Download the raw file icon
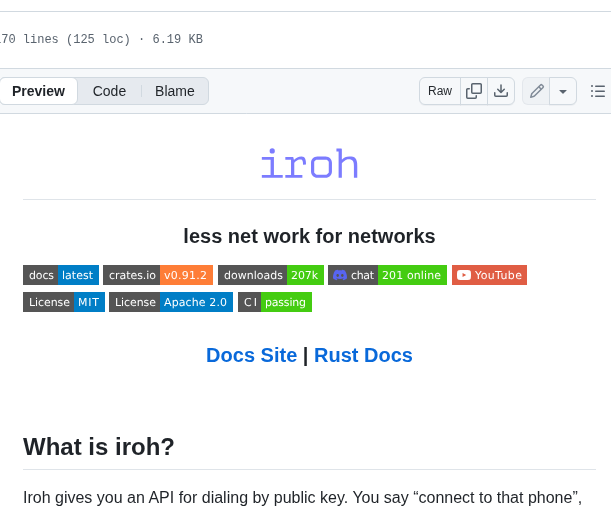The image size is (611, 515). pos(501,91)
